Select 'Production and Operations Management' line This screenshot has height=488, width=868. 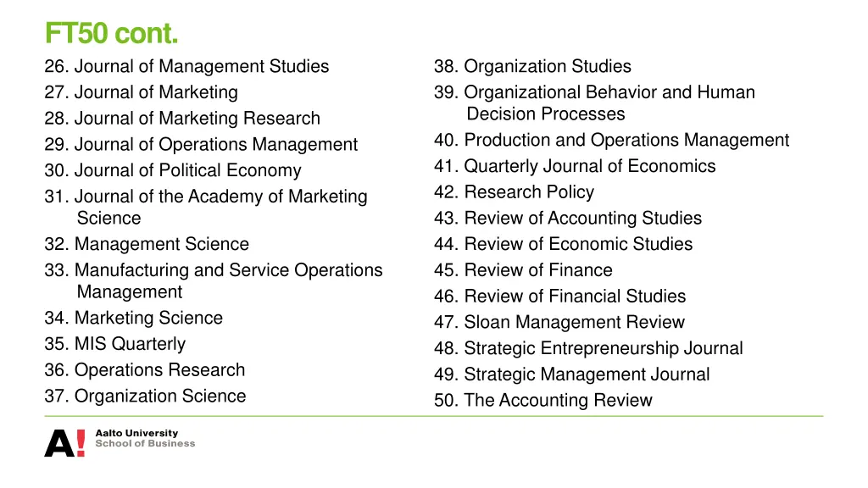tap(611, 140)
